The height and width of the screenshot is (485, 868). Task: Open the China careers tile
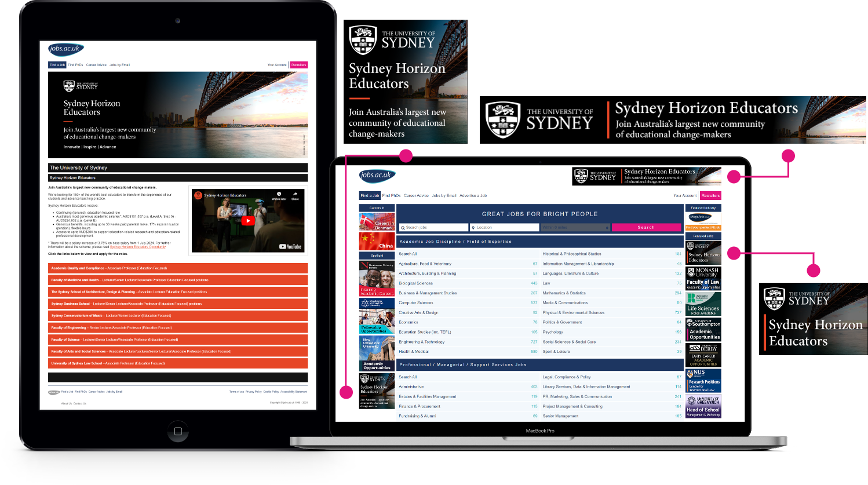pyautogui.click(x=377, y=241)
